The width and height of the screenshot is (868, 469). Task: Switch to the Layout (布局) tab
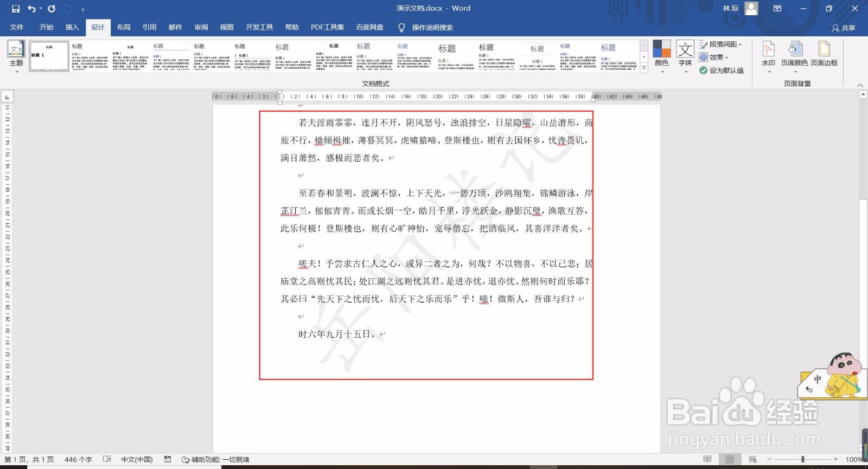point(124,27)
